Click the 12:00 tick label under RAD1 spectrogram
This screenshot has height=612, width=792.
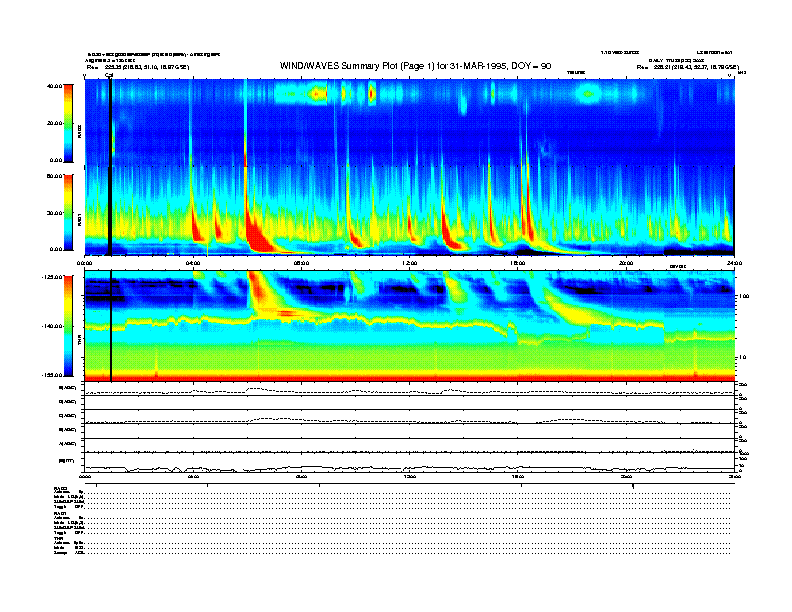click(x=410, y=263)
